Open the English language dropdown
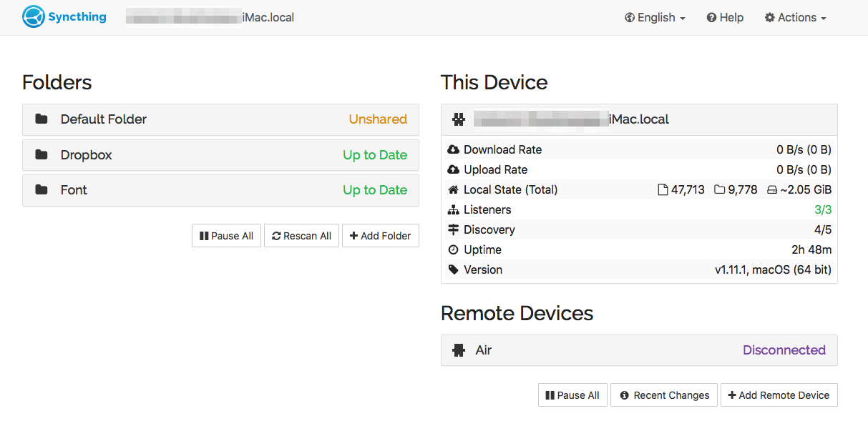 pyautogui.click(x=655, y=18)
